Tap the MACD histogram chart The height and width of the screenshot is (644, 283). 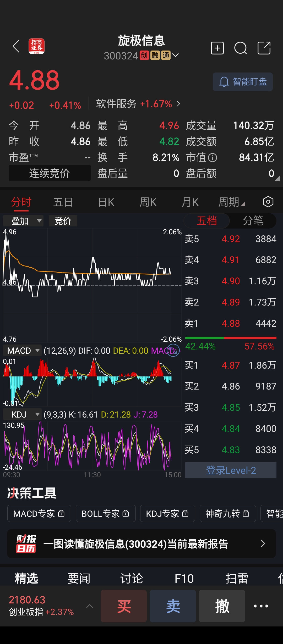coord(92,382)
